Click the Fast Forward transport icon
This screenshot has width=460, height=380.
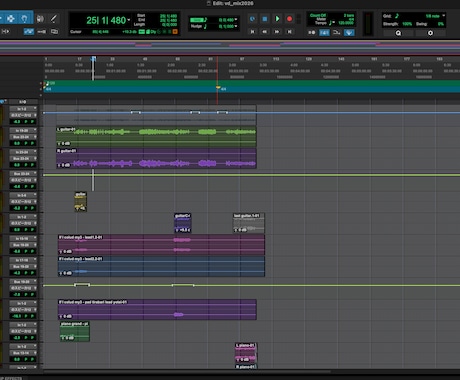(277, 32)
